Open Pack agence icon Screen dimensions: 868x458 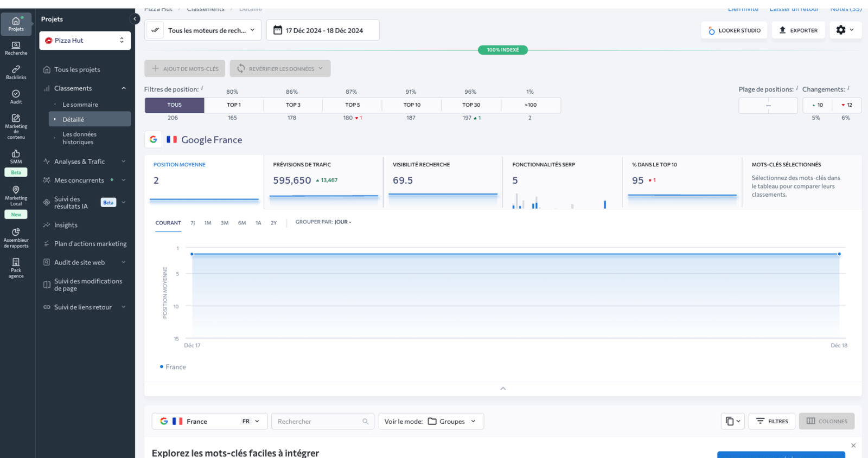click(16, 268)
